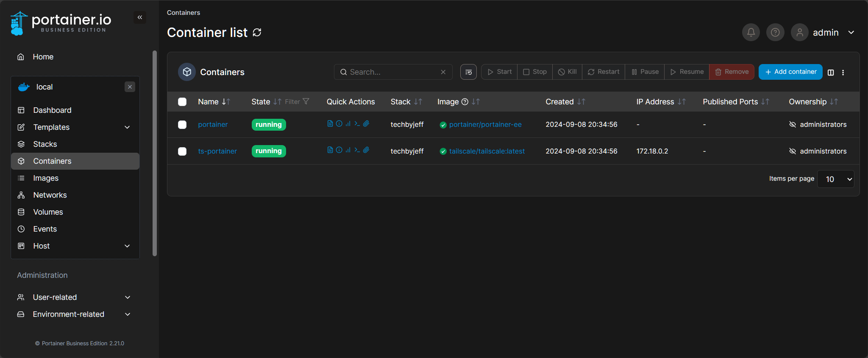Expand the Environment-related section
The width and height of the screenshot is (868, 358).
(x=74, y=314)
